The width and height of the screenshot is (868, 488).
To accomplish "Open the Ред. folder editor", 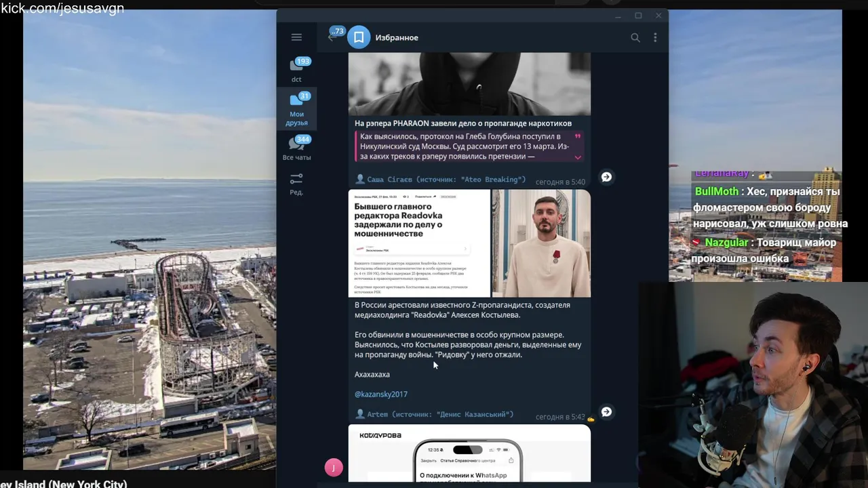I will tap(296, 183).
